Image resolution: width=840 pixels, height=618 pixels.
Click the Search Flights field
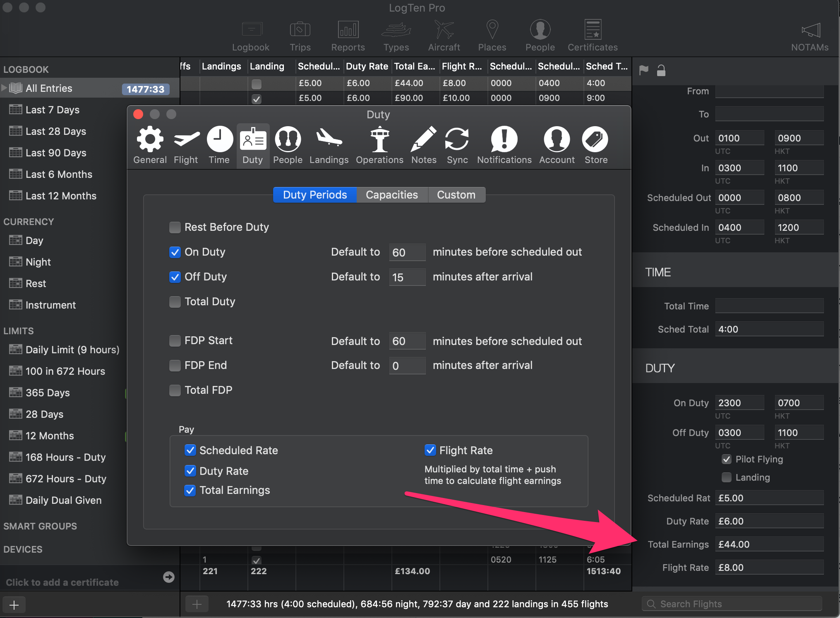click(732, 604)
